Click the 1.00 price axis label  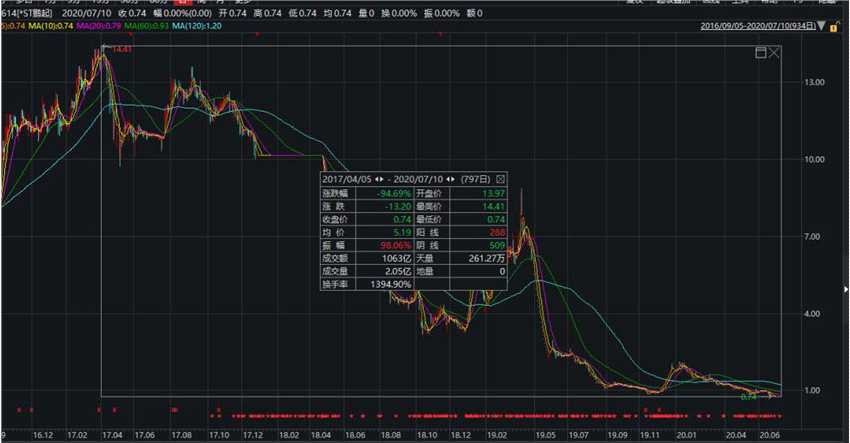pyautogui.click(x=814, y=390)
